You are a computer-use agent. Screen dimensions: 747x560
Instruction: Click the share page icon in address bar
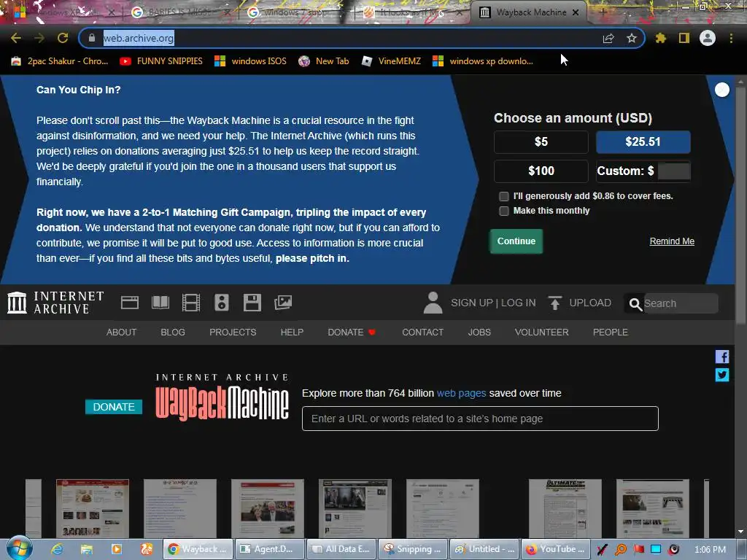coord(608,39)
